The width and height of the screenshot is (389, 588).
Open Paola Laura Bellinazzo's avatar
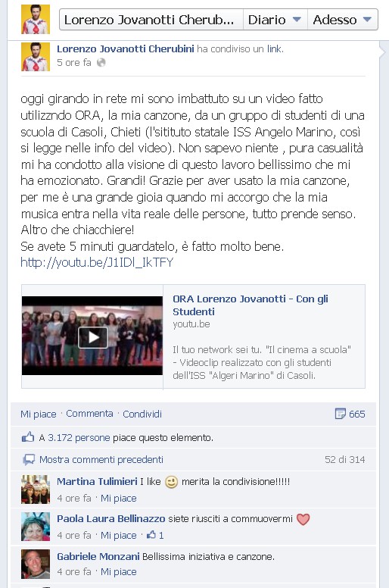(x=36, y=527)
